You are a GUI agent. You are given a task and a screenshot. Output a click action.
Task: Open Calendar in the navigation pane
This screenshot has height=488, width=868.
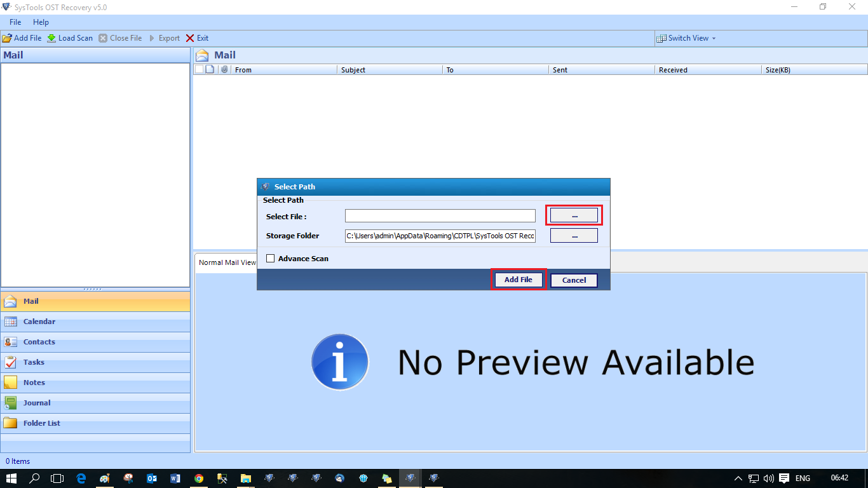95,322
